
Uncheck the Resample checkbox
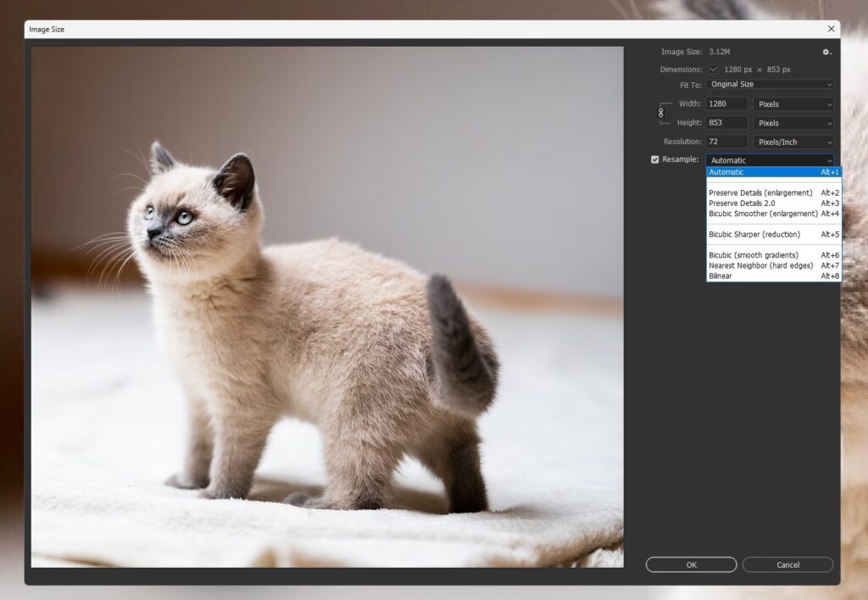[x=654, y=159]
